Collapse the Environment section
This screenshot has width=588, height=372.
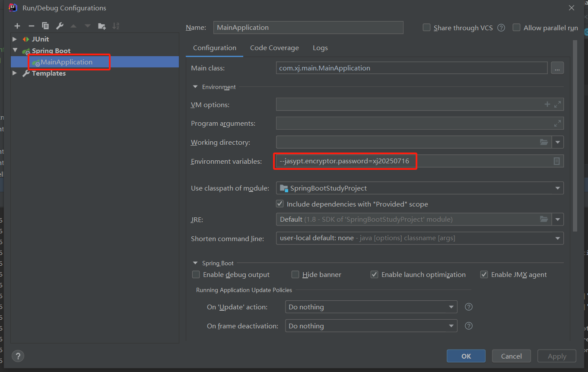click(195, 87)
